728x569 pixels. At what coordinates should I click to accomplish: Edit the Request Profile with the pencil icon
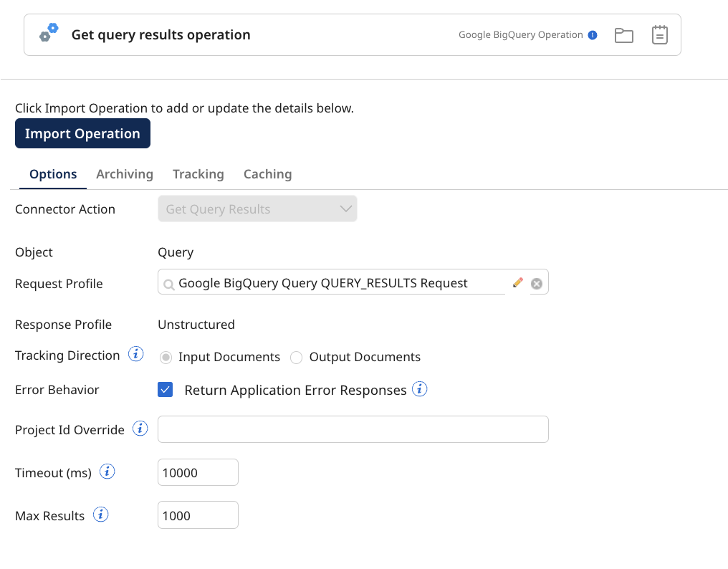pos(517,282)
